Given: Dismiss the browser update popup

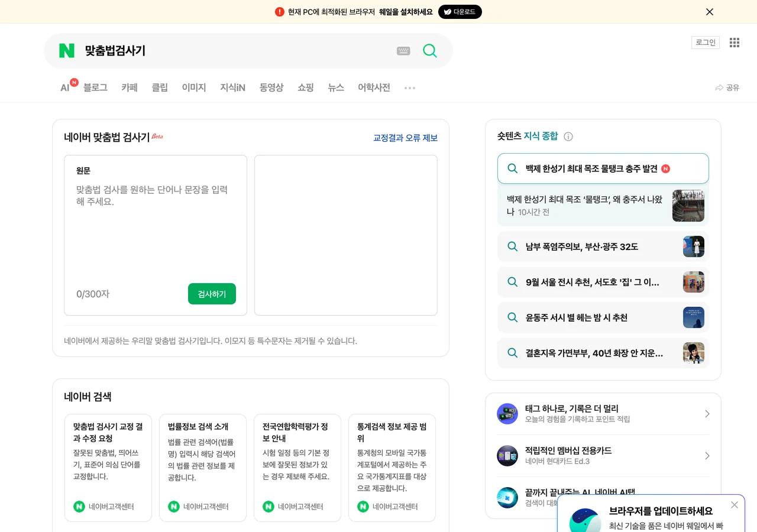Looking at the screenshot, I should click(x=735, y=505).
